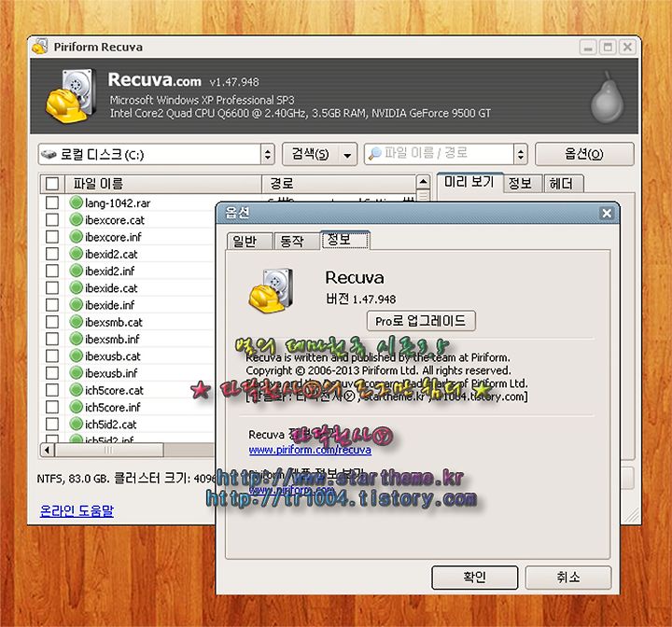Image resolution: width=672 pixels, height=627 pixels.
Task: Check the box for ibexcore.cat
Action: pyautogui.click(x=52, y=219)
